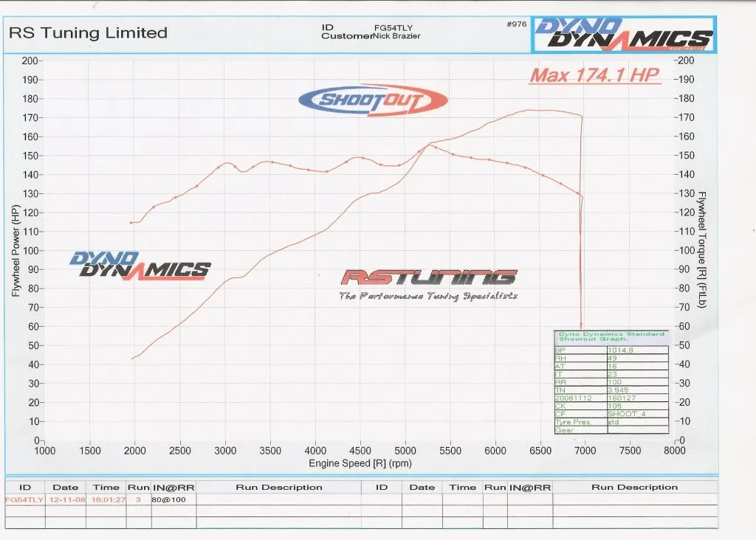Click the '4000' rpm tick label
Screen dimensions: 756x540
point(315,451)
